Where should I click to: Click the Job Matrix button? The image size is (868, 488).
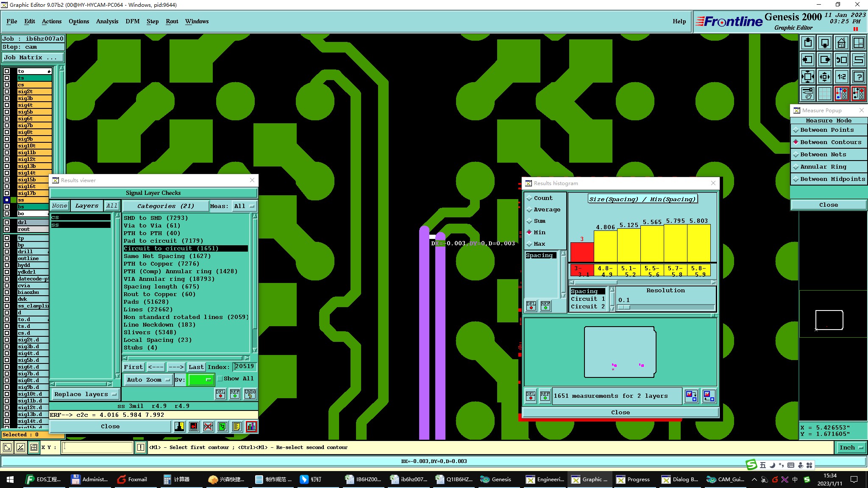(x=33, y=58)
